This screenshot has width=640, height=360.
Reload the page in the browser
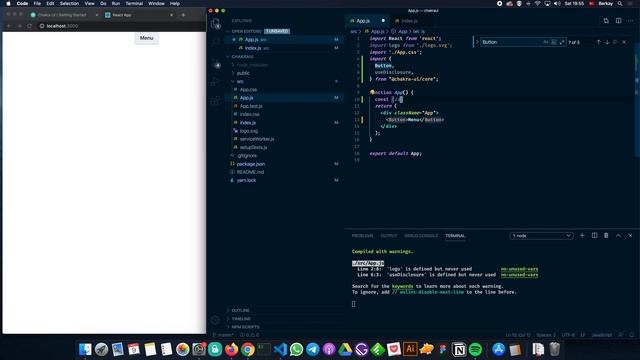point(29,26)
